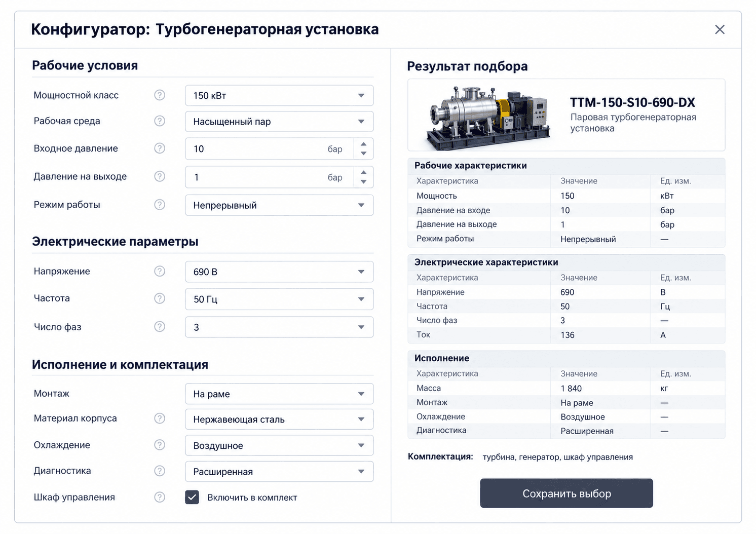Decrease Входное давление with the down arrow
The image size is (756, 534).
click(363, 154)
